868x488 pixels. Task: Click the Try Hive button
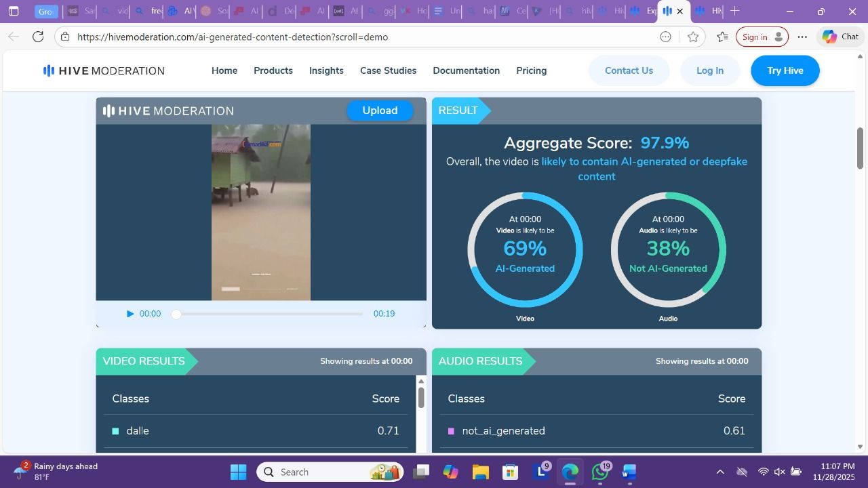(x=785, y=70)
